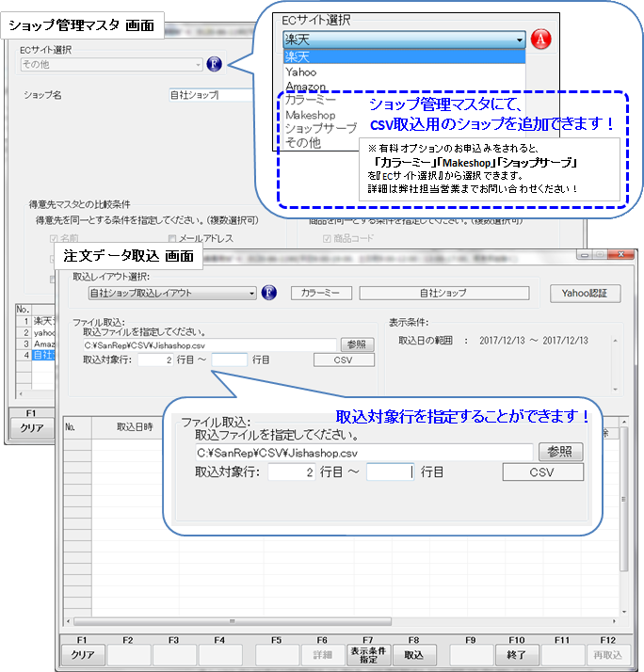Click the カラーミー button in import screen

321,293
